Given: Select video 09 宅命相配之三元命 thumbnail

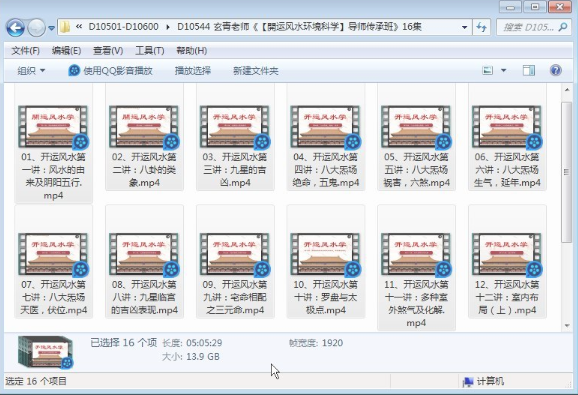Looking at the screenshot, I should point(235,255).
